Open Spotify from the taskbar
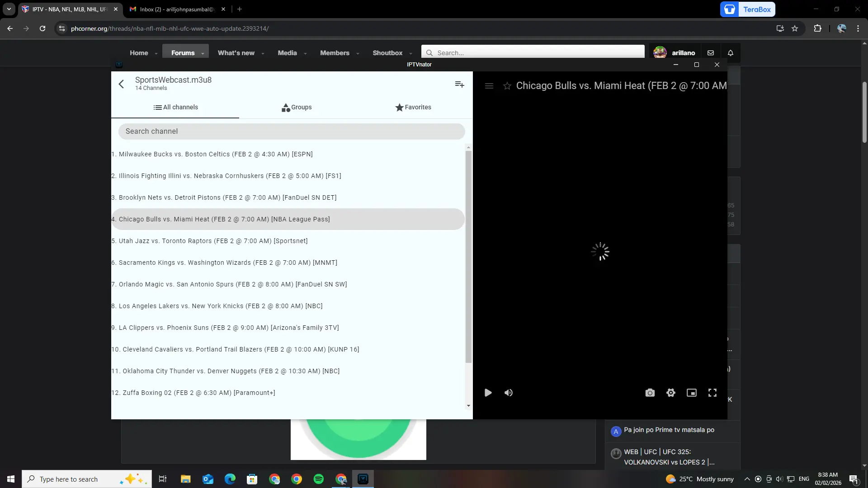The image size is (868, 488). pos(319,479)
